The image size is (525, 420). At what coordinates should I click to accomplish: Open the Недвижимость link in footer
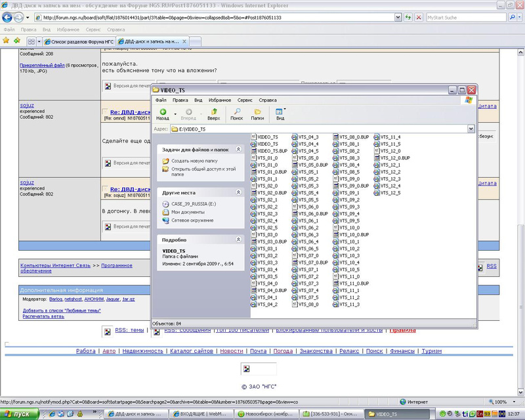[x=142, y=351]
